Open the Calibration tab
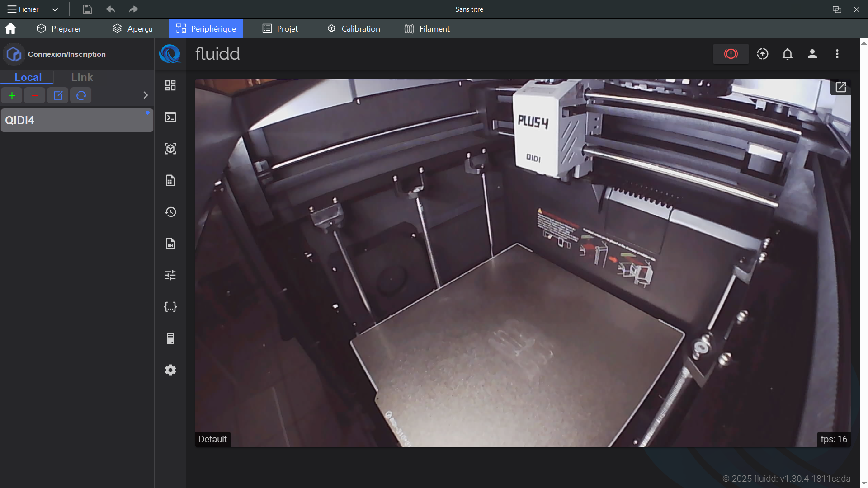 tap(354, 28)
